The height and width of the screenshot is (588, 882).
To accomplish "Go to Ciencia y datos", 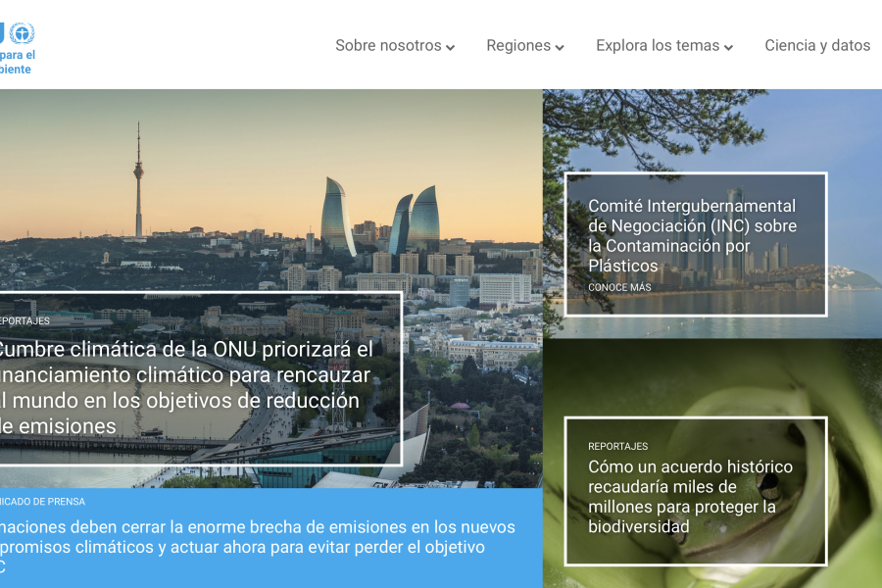I will coord(817,45).
